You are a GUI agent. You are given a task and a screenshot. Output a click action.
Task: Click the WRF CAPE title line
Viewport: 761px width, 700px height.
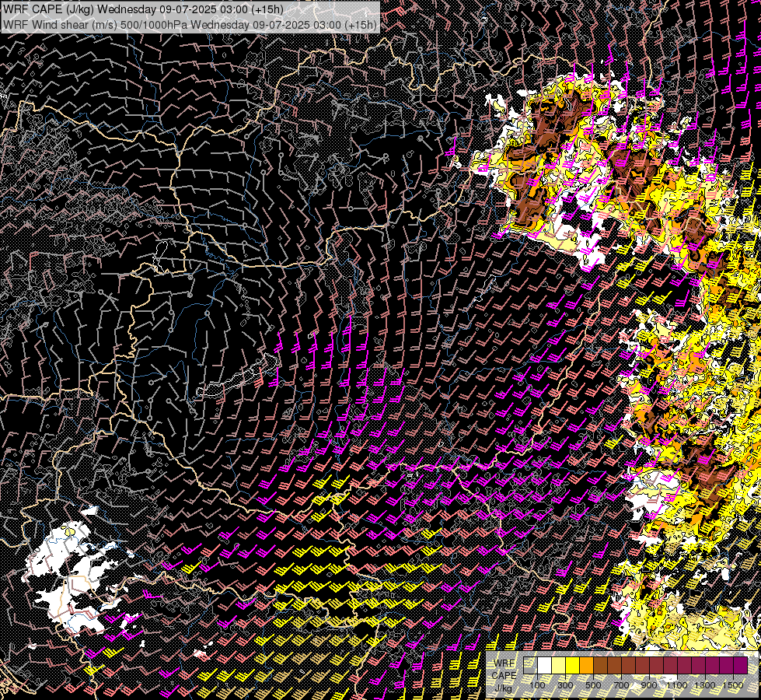[x=144, y=9]
